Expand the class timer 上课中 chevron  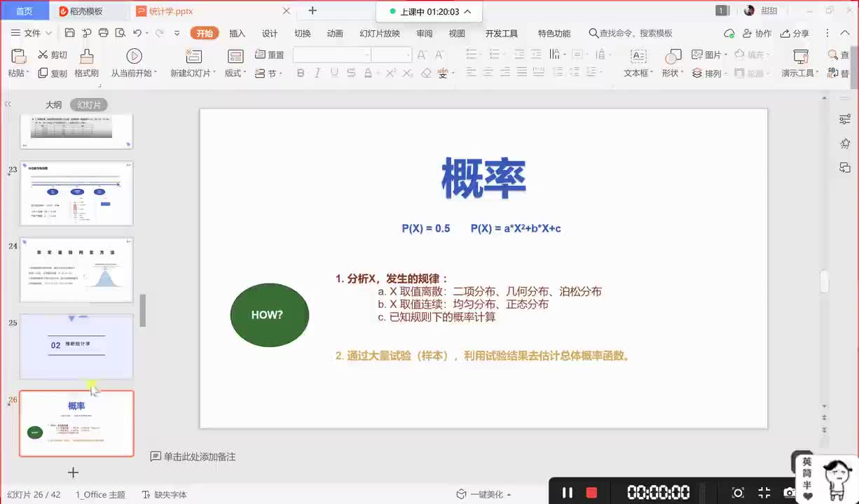[467, 12]
